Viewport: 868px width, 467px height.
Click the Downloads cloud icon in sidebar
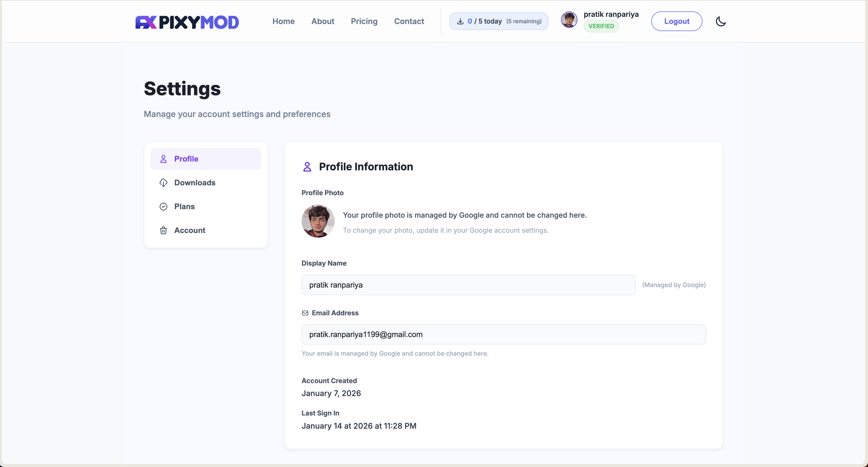[x=163, y=183]
